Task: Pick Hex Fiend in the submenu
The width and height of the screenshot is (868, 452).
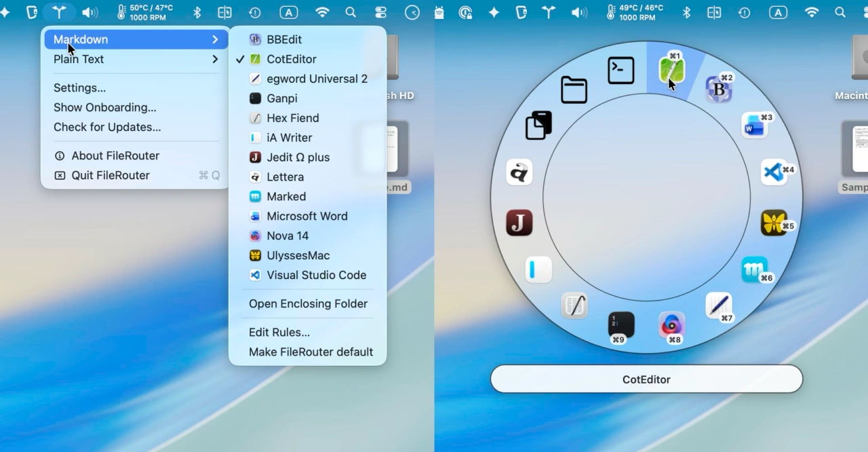Action: pos(308,118)
